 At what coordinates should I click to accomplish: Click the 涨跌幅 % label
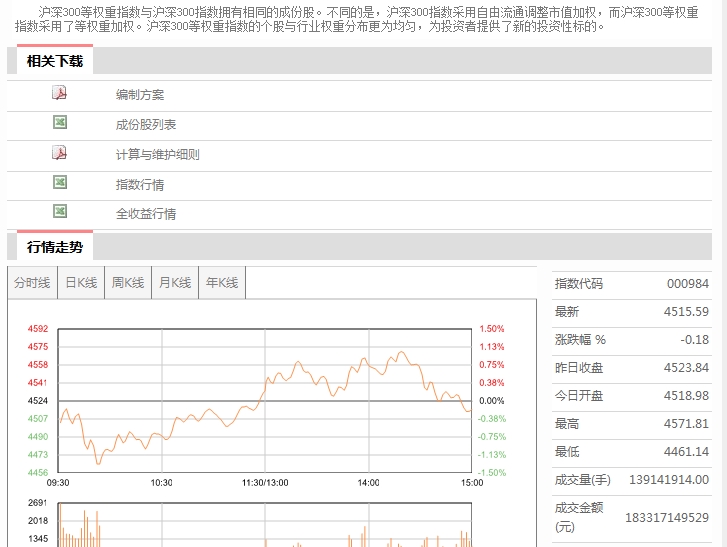click(x=580, y=340)
